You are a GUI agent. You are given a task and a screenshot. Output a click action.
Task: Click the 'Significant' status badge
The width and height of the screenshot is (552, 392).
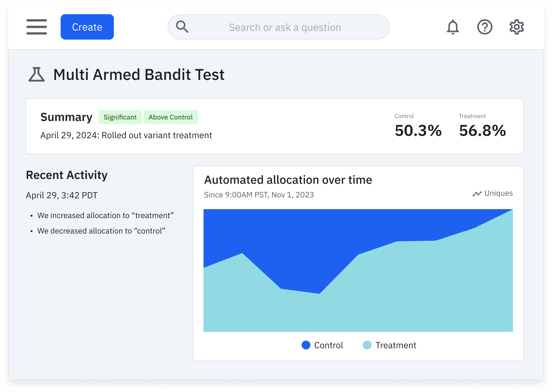click(x=120, y=117)
